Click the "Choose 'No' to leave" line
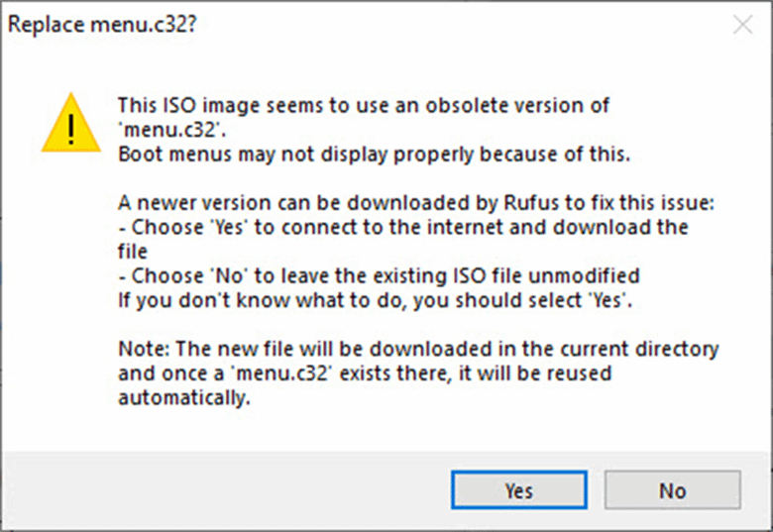This screenshot has width=773, height=532. coord(379,275)
